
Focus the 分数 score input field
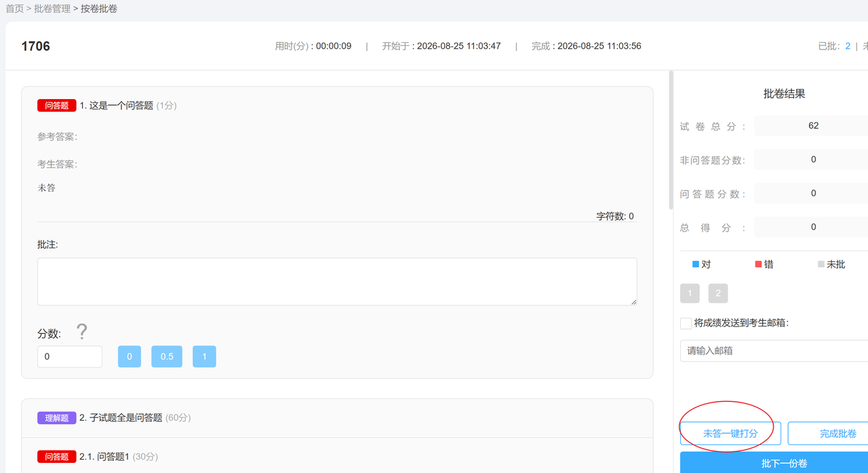70,356
